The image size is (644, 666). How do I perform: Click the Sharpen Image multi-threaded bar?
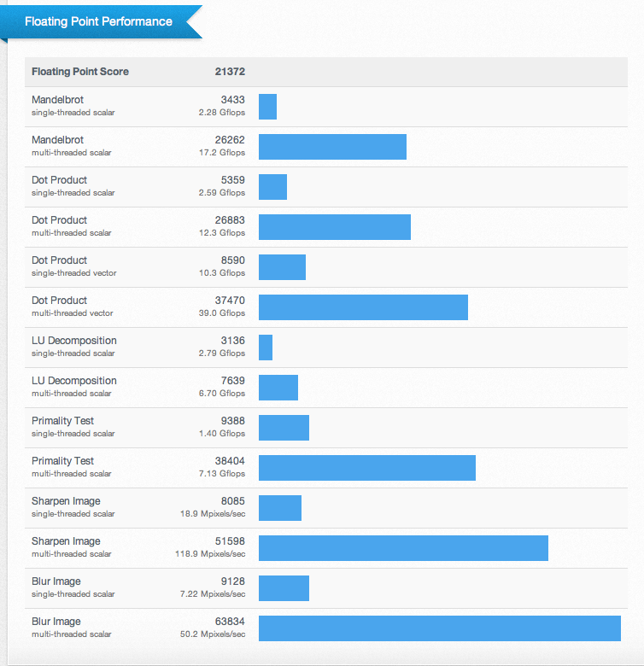tap(403, 548)
